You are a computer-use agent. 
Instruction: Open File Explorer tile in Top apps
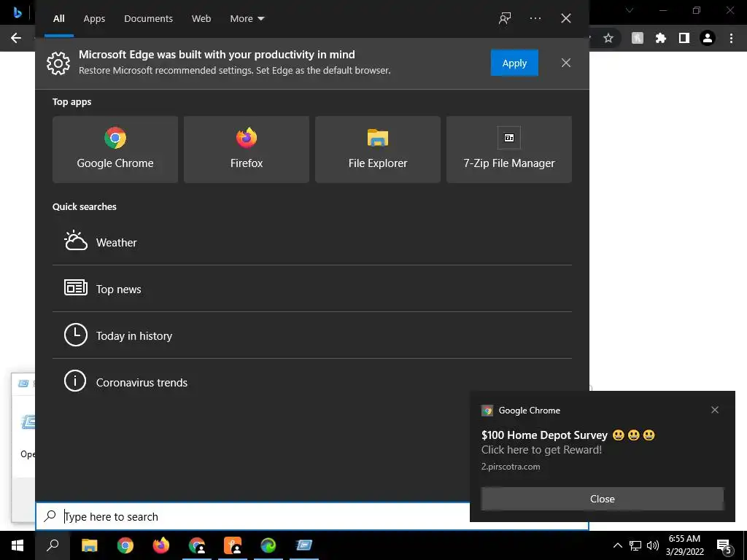tap(378, 149)
